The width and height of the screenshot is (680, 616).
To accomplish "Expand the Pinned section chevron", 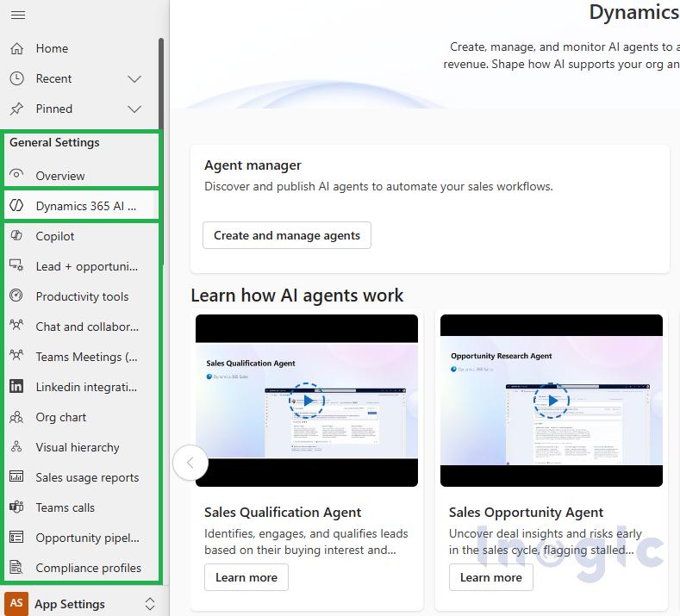I will [x=134, y=109].
